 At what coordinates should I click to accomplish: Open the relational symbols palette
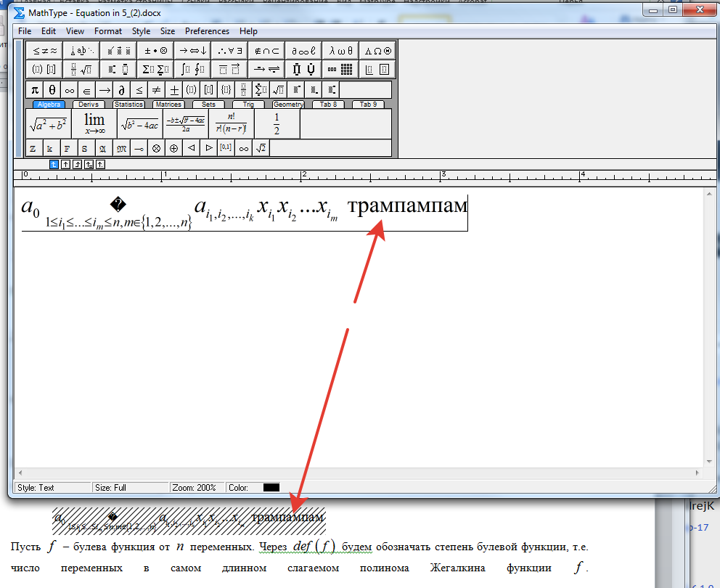(44, 51)
